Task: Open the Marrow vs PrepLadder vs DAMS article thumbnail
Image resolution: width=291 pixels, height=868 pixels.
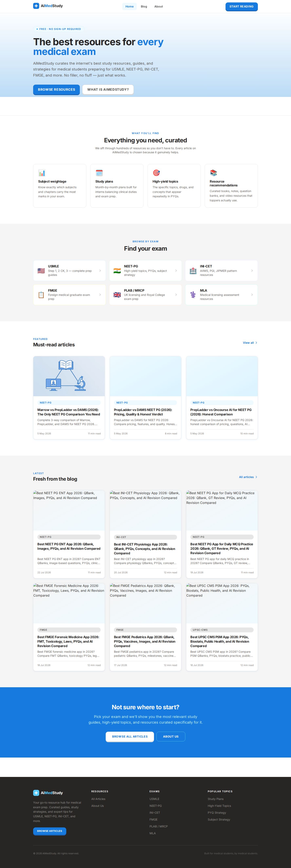Action: [x=69, y=376]
